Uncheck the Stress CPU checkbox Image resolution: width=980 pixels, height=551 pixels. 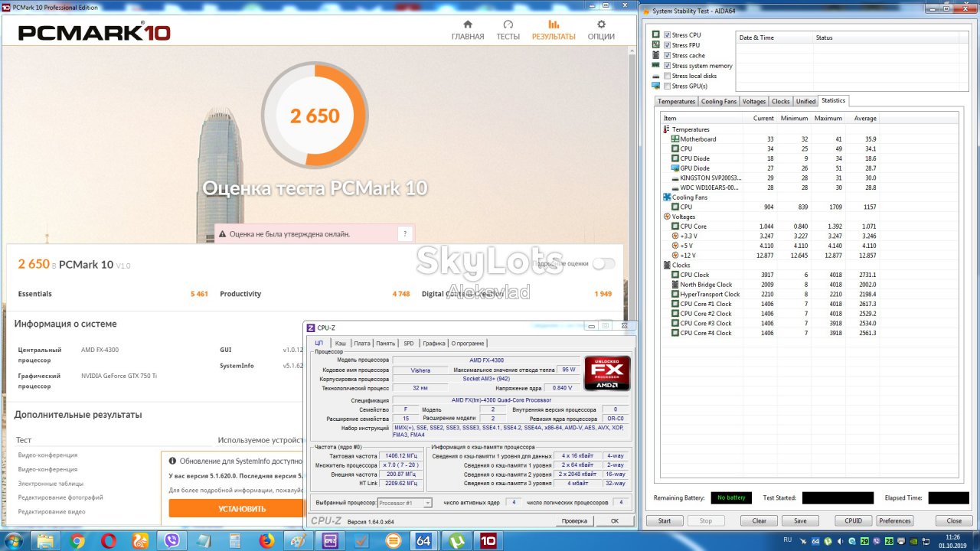(667, 35)
